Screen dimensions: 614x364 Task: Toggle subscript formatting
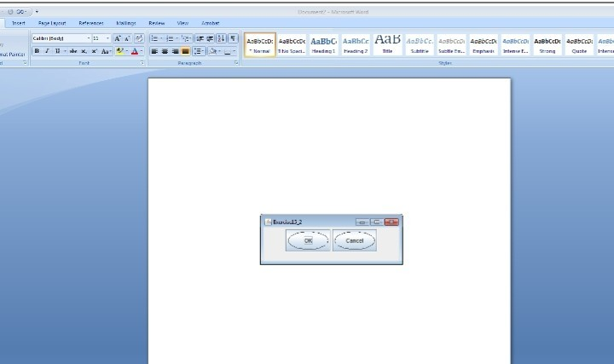point(84,51)
